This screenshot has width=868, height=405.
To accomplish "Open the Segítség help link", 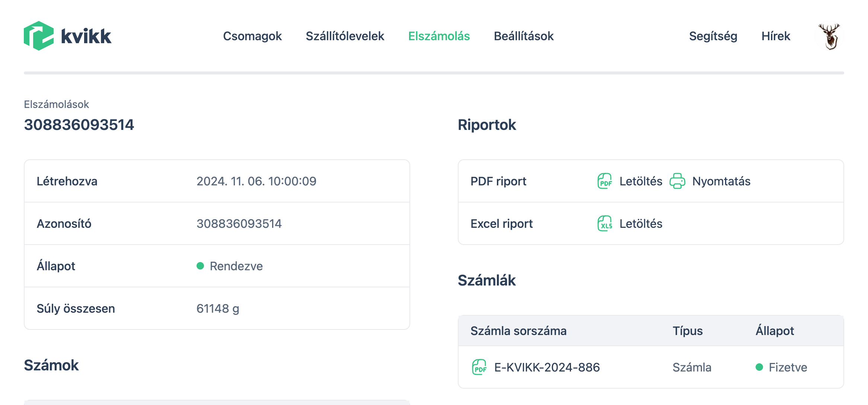I will pyautogui.click(x=713, y=36).
